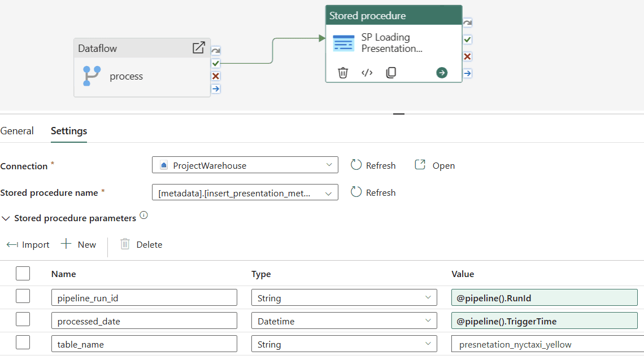
Task: Click the Name column header
Action: [64, 274]
